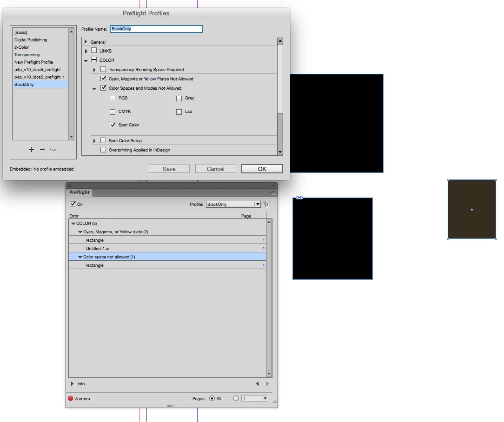Click Save button in Preflight Profiles
The height and width of the screenshot is (422, 504).
tap(169, 169)
